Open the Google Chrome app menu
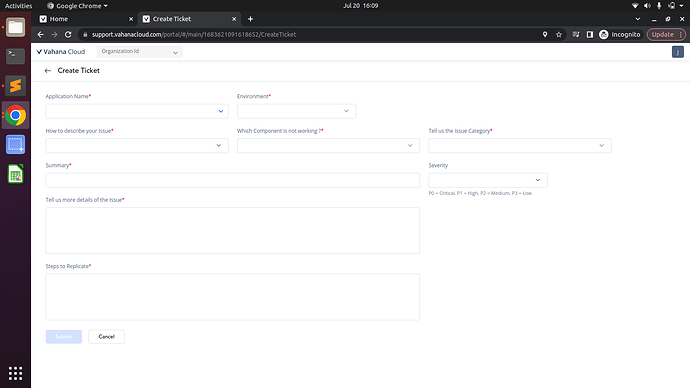690x388 pixels. pyautogui.click(x=77, y=6)
